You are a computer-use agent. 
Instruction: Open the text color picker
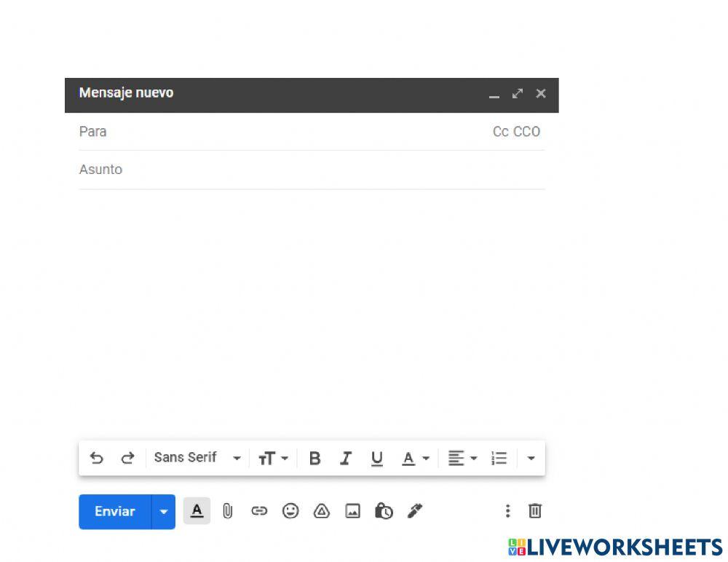click(x=415, y=458)
